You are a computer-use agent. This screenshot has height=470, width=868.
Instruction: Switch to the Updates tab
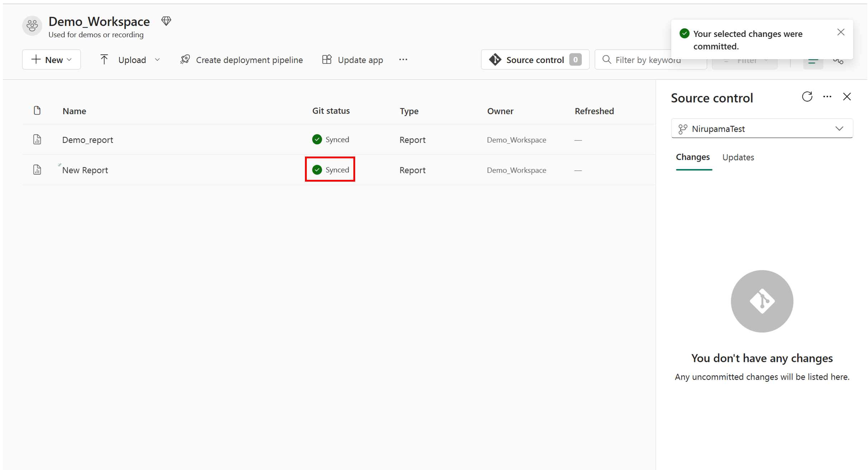tap(738, 157)
